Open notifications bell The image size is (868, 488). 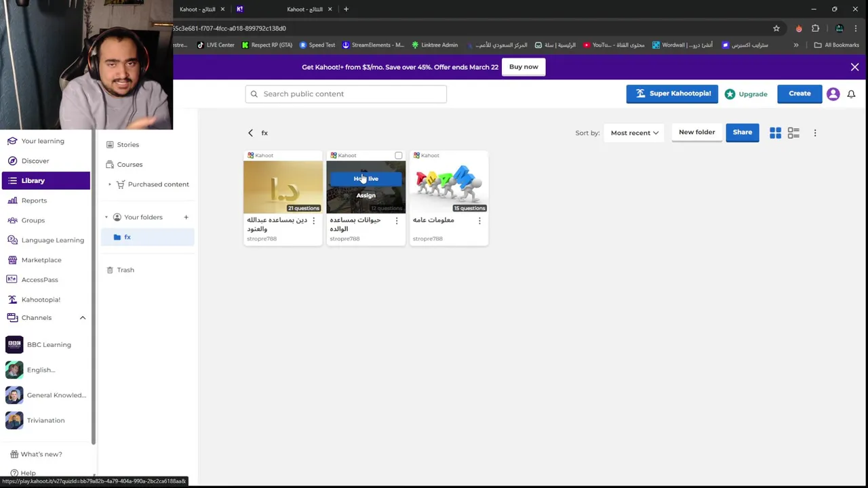coord(851,94)
